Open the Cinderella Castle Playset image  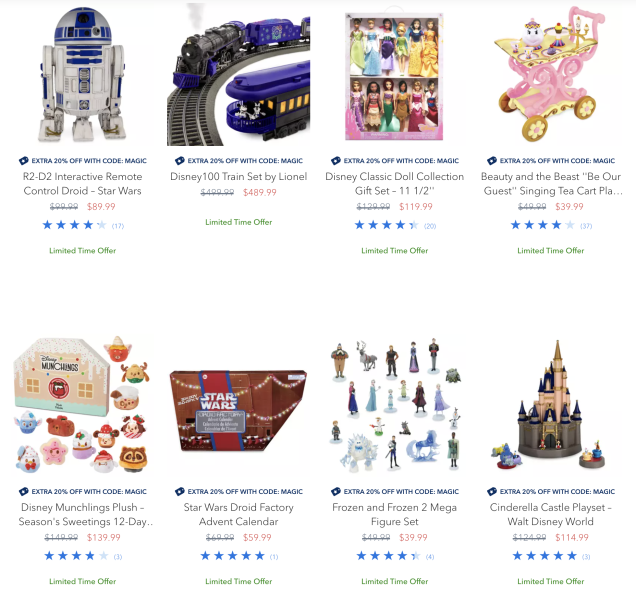[551, 405]
